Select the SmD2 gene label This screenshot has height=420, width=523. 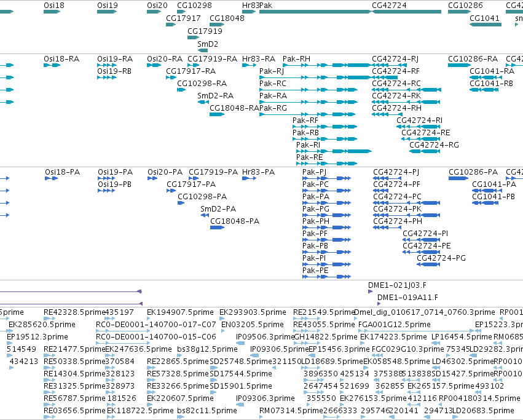(208, 44)
